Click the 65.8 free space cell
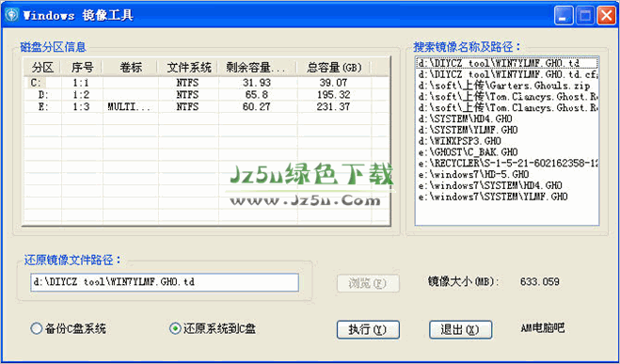 pos(257,95)
